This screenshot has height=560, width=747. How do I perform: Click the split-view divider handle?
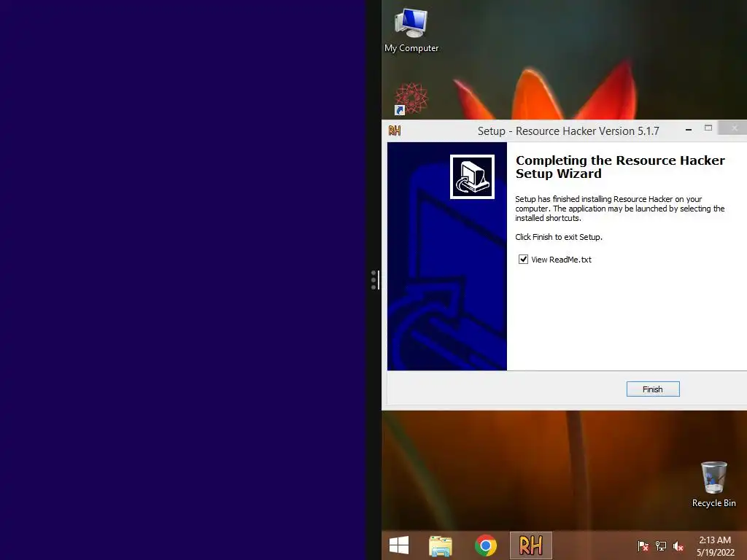pyautogui.click(x=375, y=279)
